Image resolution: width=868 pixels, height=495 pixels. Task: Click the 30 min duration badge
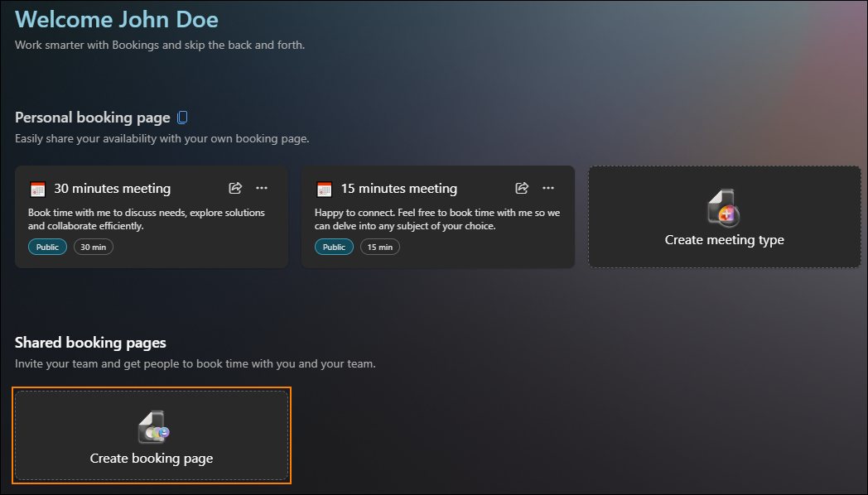click(94, 247)
